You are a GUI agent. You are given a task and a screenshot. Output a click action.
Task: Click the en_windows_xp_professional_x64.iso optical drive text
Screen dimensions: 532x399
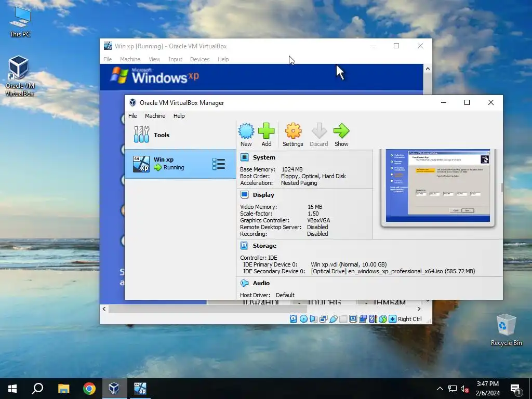coord(393,271)
